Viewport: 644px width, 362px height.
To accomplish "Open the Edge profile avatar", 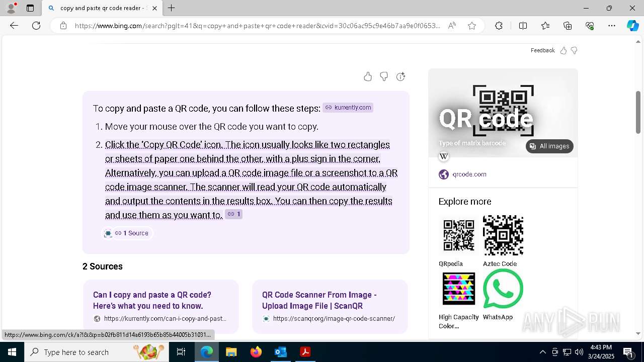I will (x=11, y=8).
